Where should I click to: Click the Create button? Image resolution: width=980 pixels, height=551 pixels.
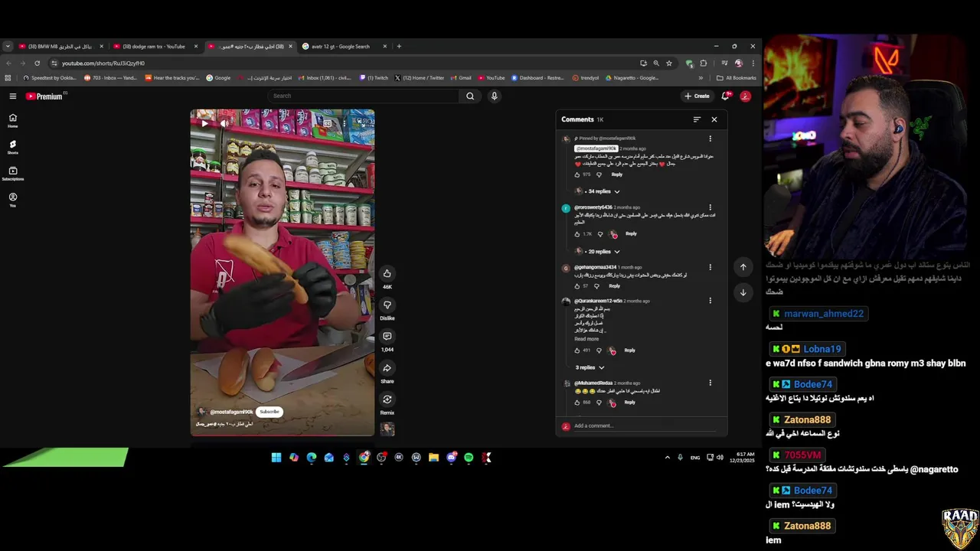tap(697, 96)
